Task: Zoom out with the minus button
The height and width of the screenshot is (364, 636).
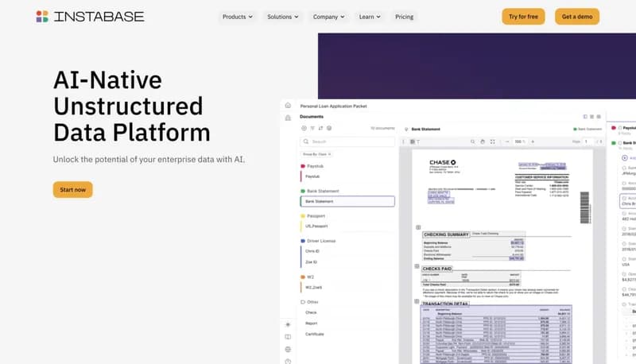Action: pyautogui.click(x=507, y=142)
